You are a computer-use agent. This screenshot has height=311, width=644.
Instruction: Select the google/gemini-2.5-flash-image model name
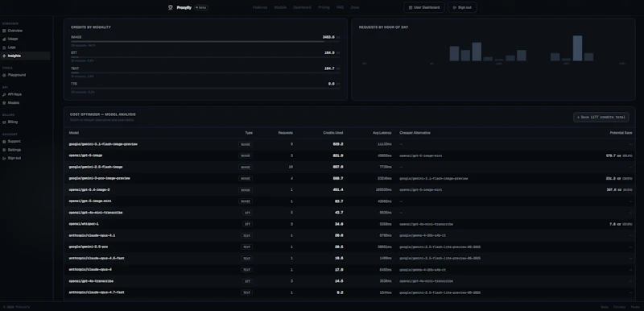(96, 168)
